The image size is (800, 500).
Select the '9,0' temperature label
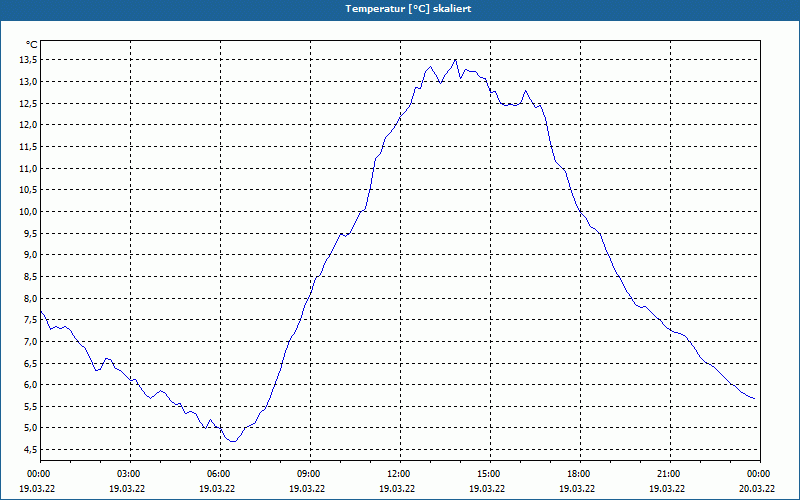[x=31, y=255]
